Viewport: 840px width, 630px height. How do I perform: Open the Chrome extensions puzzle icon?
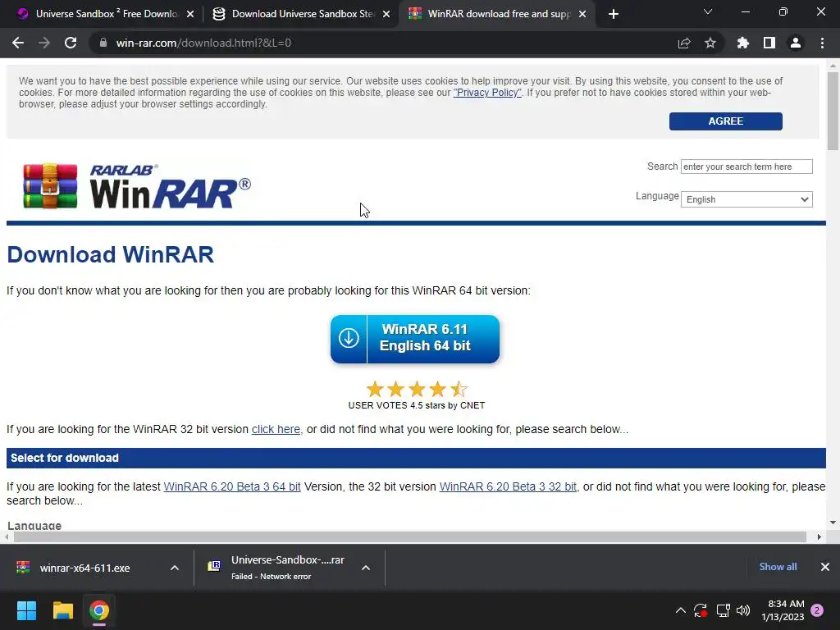coord(742,43)
